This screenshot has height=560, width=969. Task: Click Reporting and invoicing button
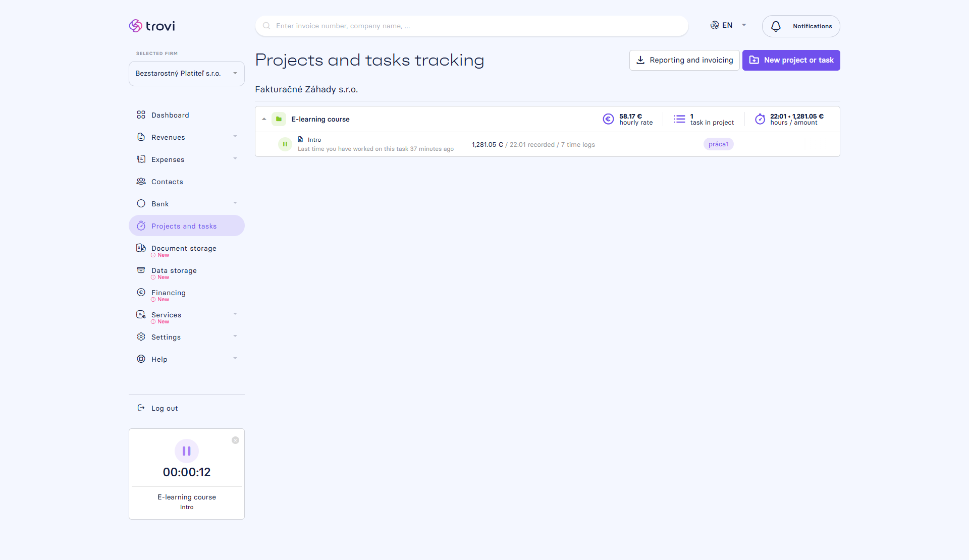[x=684, y=60]
